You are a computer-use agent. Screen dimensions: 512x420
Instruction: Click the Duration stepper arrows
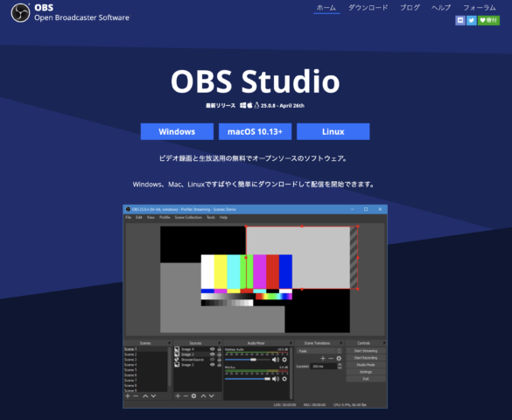[x=340, y=367]
